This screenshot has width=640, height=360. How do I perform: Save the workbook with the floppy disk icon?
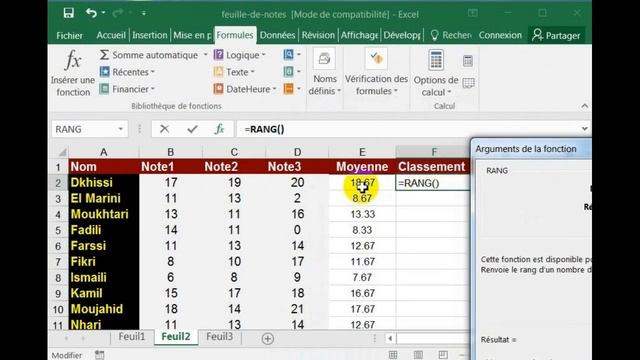pos(69,13)
